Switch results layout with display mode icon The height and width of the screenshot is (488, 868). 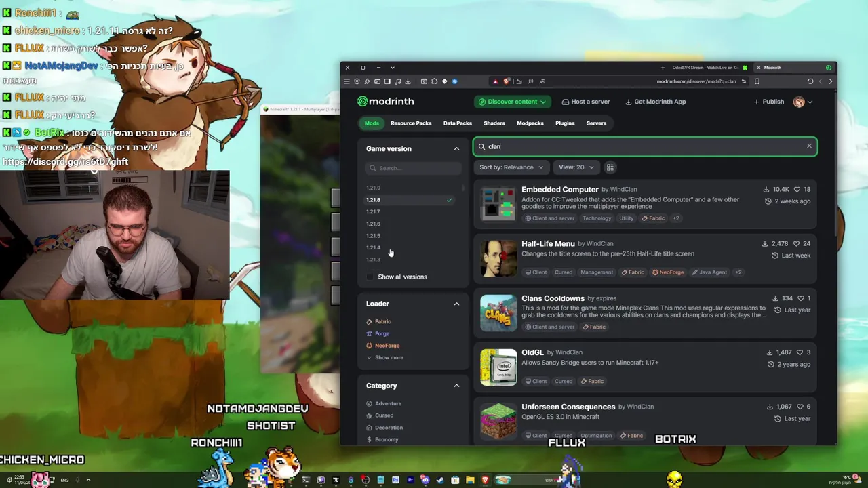[x=610, y=167]
